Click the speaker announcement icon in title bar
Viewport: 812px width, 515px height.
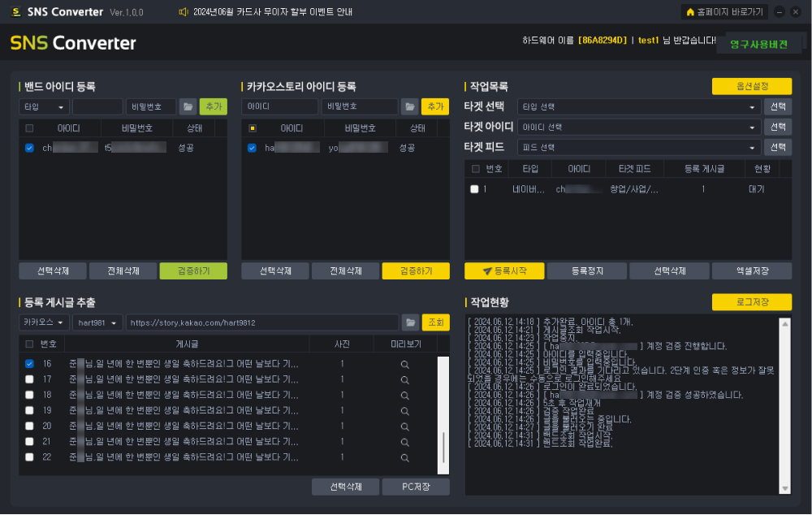pos(184,11)
